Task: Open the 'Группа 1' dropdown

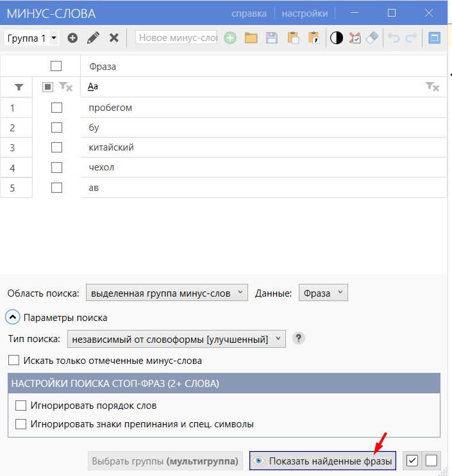Action: tap(31, 38)
